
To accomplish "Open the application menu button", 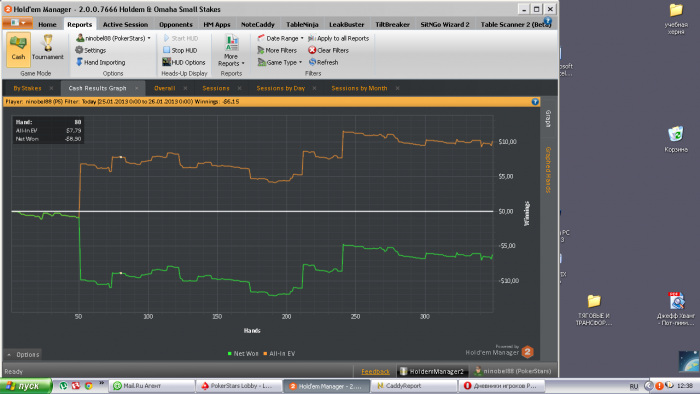I will tap(17, 23).
